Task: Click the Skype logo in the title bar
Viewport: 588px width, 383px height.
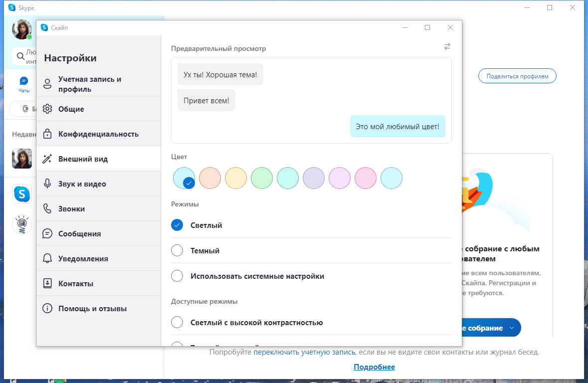Action: point(12,7)
